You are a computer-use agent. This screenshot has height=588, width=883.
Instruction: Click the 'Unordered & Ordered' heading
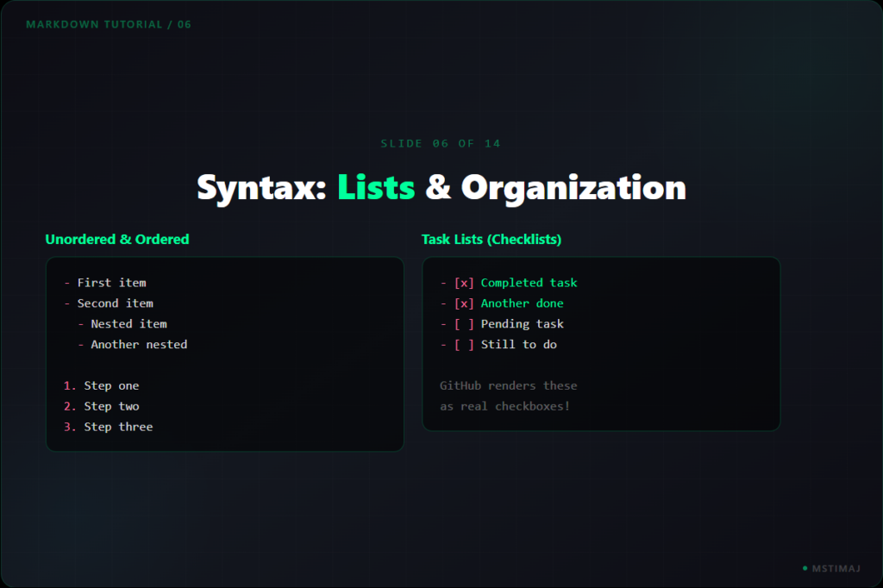(x=117, y=240)
